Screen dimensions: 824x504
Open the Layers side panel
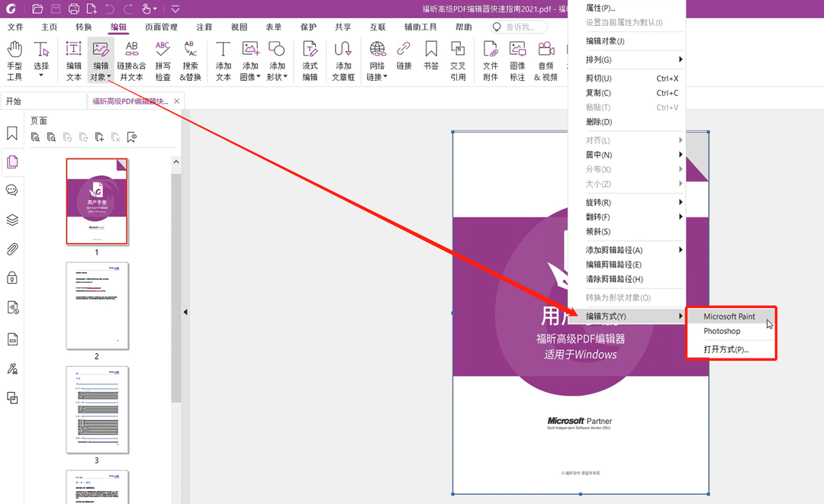pos(12,220)
